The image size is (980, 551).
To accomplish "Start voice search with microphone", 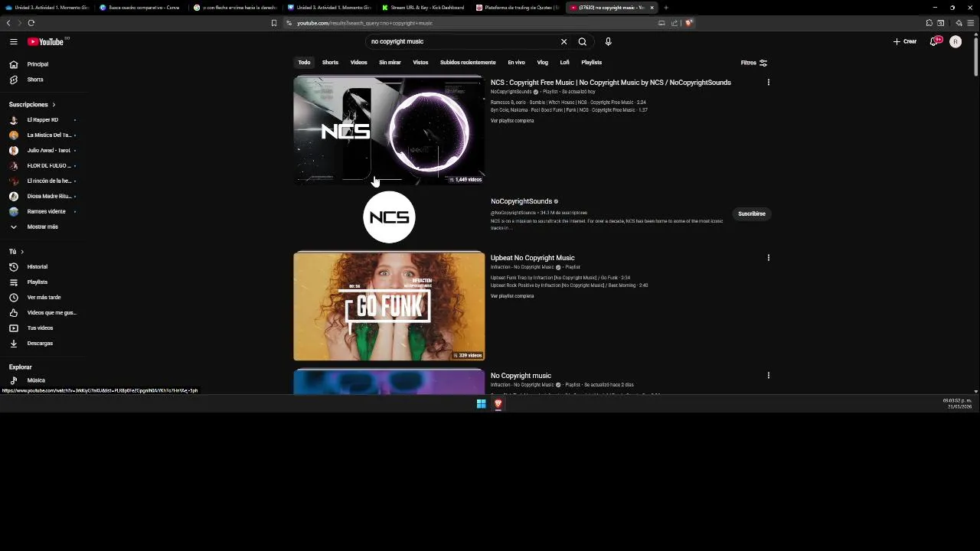I will (x=608, y=41).
